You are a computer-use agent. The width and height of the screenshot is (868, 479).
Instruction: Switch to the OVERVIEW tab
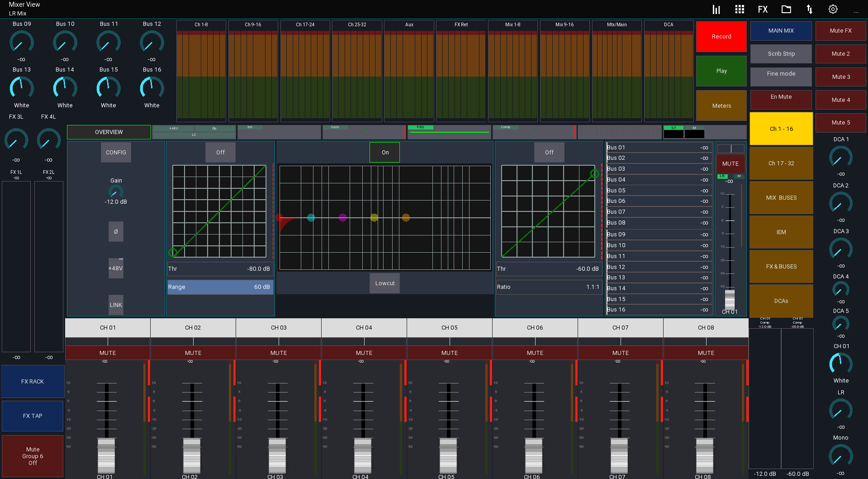pos(109,132)
